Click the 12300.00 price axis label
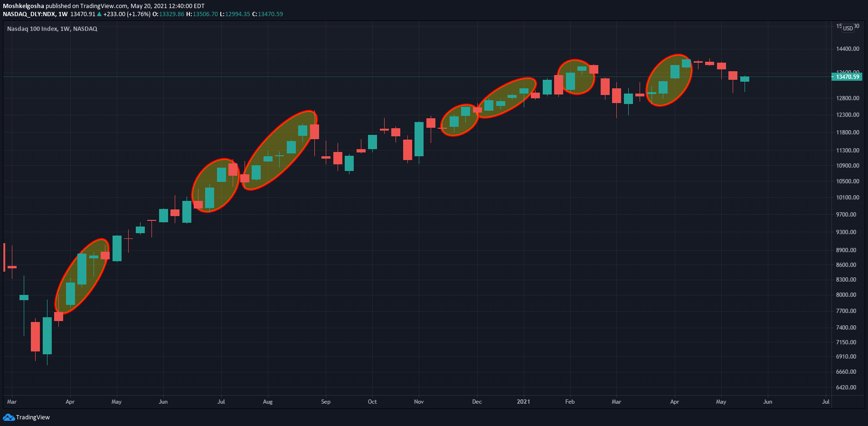This screenshot has width=868, height=426. [848, 115]
